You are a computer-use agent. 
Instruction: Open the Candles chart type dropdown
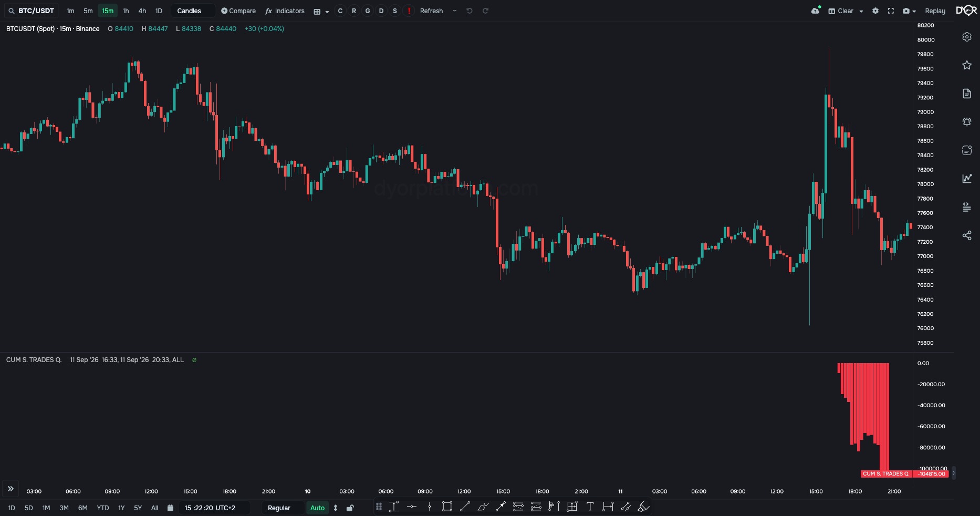(193, 11)
